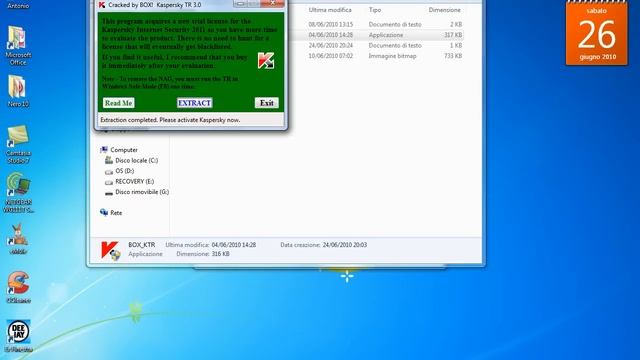
Task: Open the Nero 10 desktop folder
Action: pos(18,91)
